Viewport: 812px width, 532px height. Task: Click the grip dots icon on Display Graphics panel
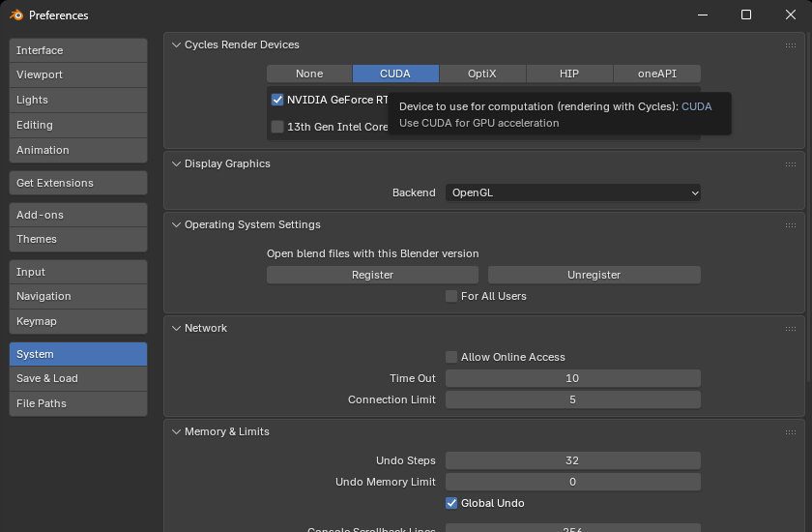(x=791, y=164)
